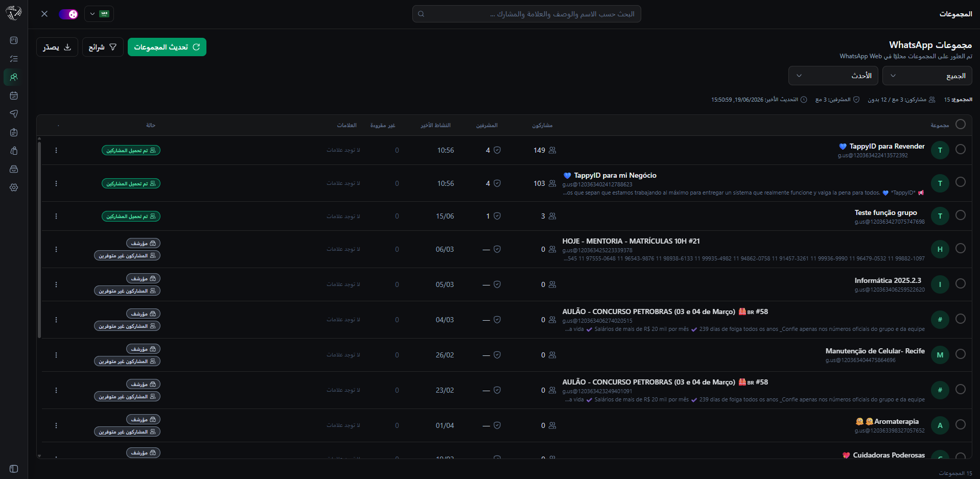Select the Teste função grupo row
This screenshot has width=980, height=479.
[961, 215]
